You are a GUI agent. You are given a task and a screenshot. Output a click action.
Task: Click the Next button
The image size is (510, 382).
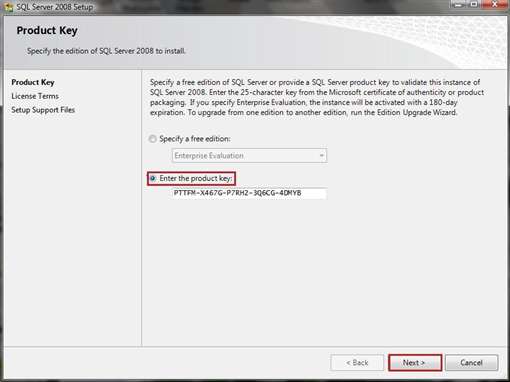(x=415, y=363)
